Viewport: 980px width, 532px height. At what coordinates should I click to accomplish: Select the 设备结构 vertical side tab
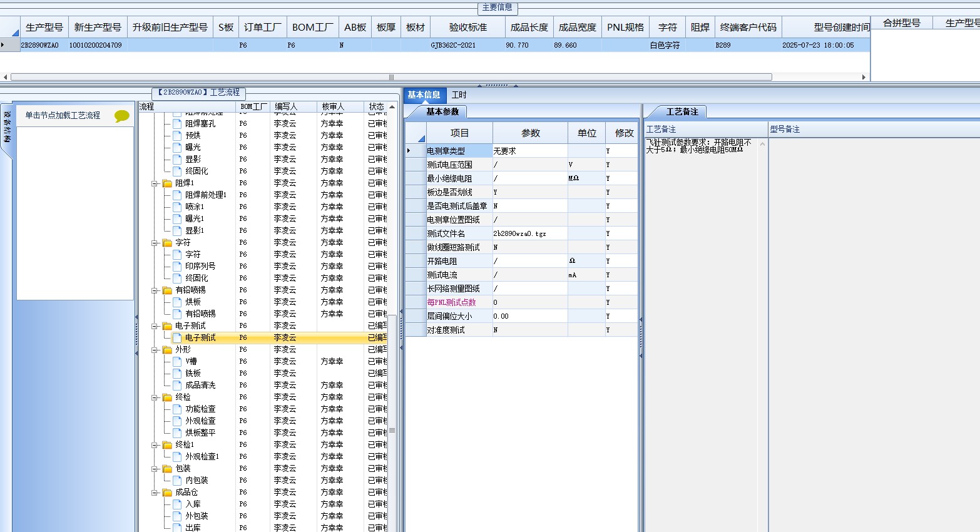point(7,127)
